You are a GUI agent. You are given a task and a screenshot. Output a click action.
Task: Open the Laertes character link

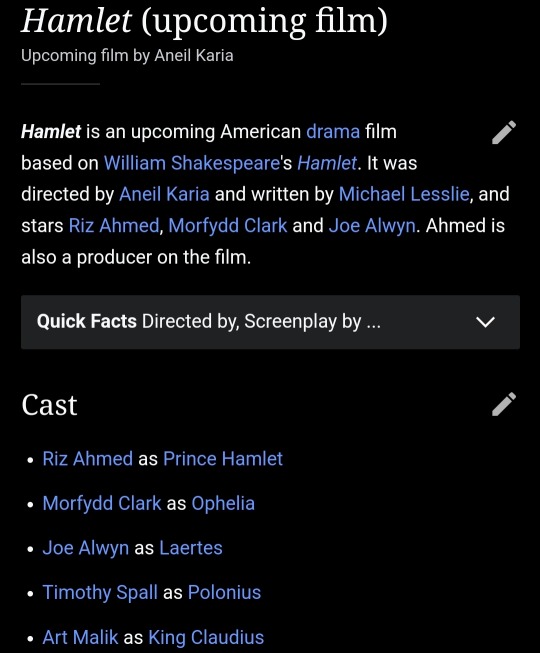191,548
